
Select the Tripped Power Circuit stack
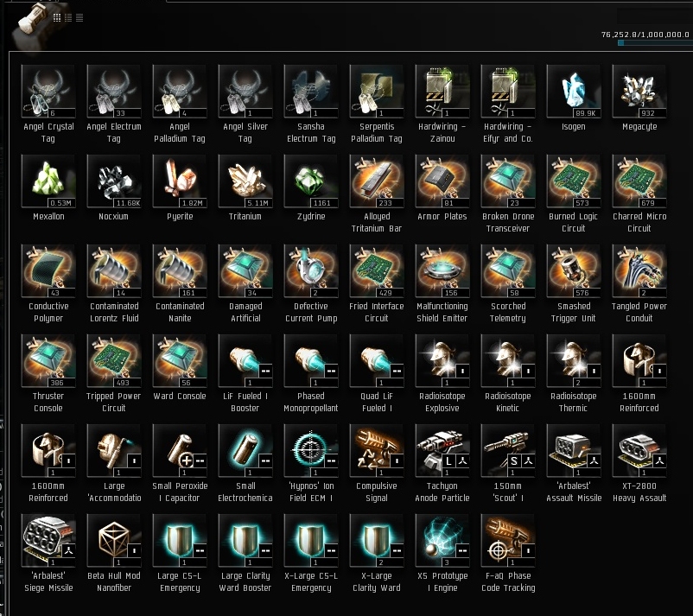pos(113,360)
